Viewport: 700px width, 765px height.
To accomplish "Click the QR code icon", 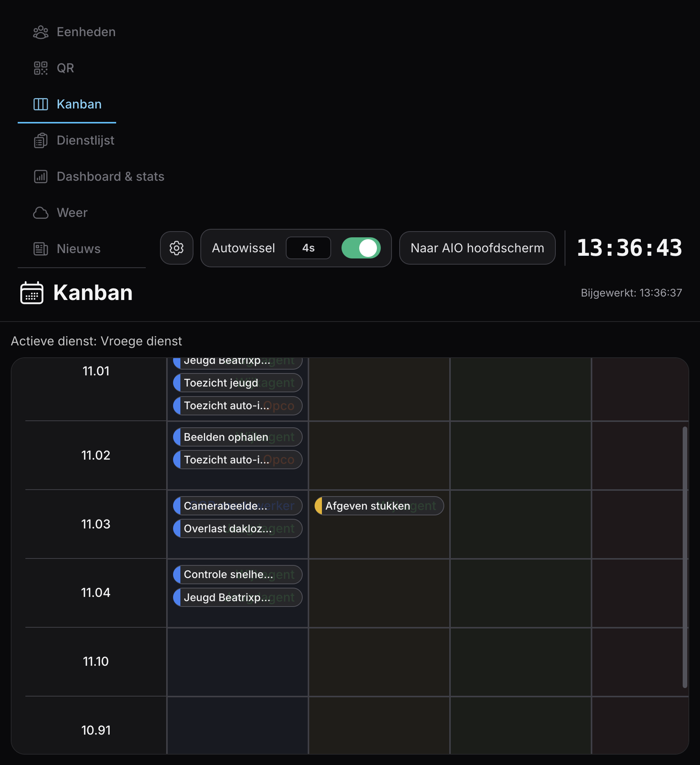I will coord(40,68).
